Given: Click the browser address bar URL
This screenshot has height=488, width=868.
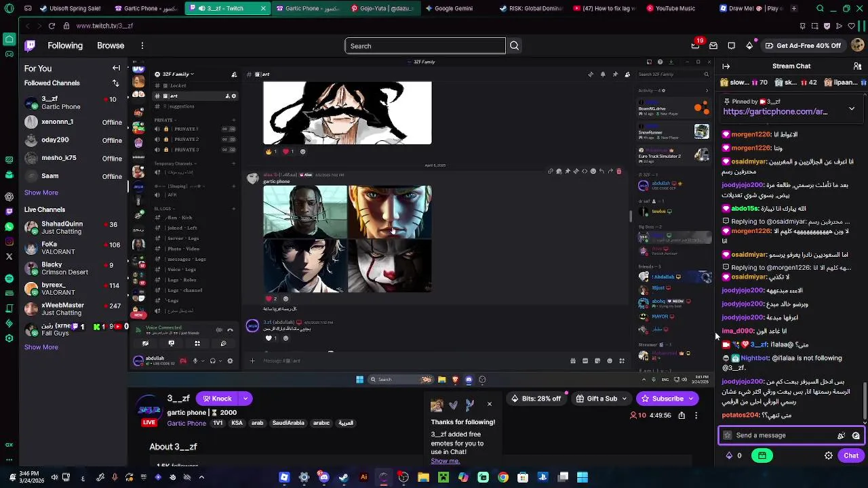Looking at the screenshot, I should pos(104,26).
